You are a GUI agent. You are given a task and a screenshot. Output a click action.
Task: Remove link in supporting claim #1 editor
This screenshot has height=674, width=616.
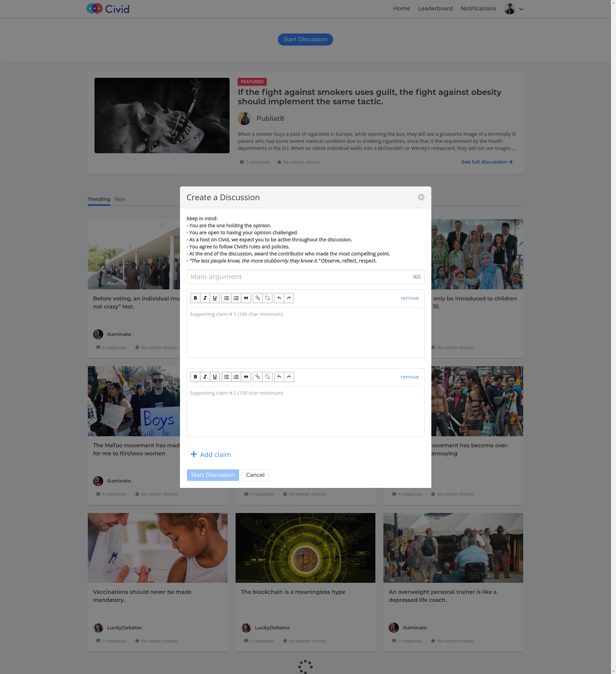(x=267, y=298)
